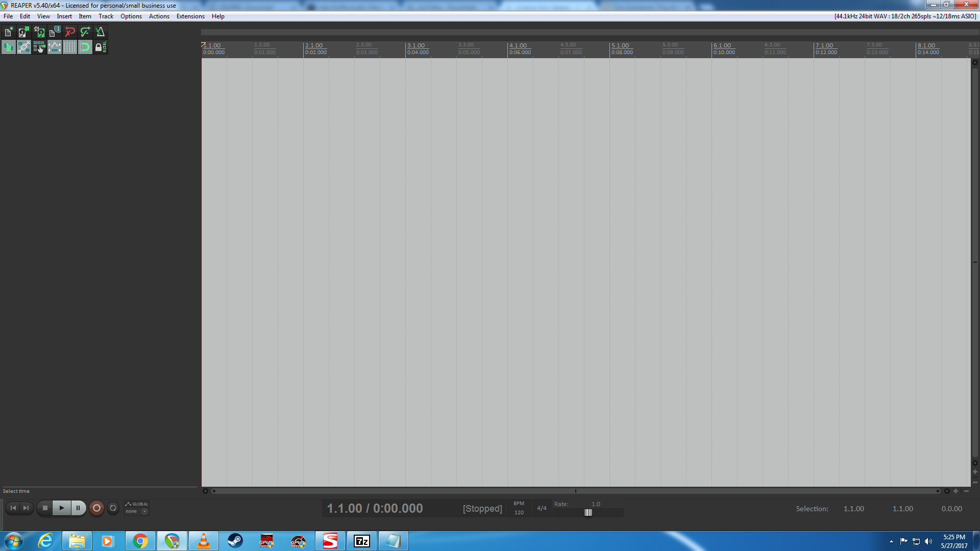Click the red Undo arrow icon

pos(70,32)
